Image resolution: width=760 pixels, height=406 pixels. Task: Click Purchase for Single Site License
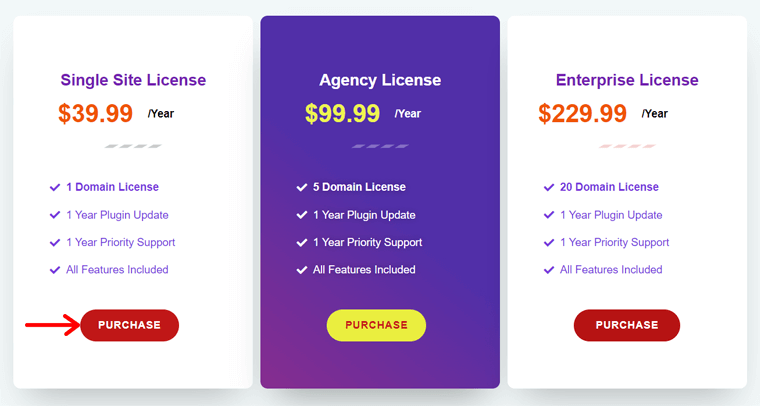pos(129,325)
